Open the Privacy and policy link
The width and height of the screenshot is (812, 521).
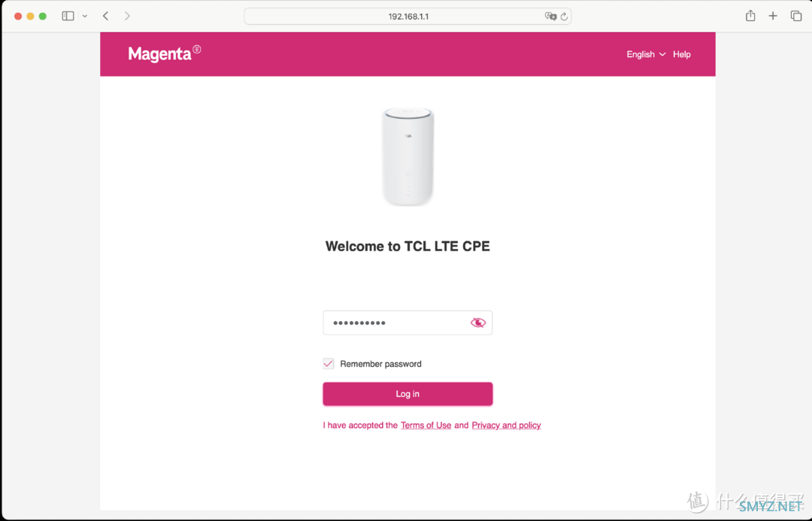(506, 426)
